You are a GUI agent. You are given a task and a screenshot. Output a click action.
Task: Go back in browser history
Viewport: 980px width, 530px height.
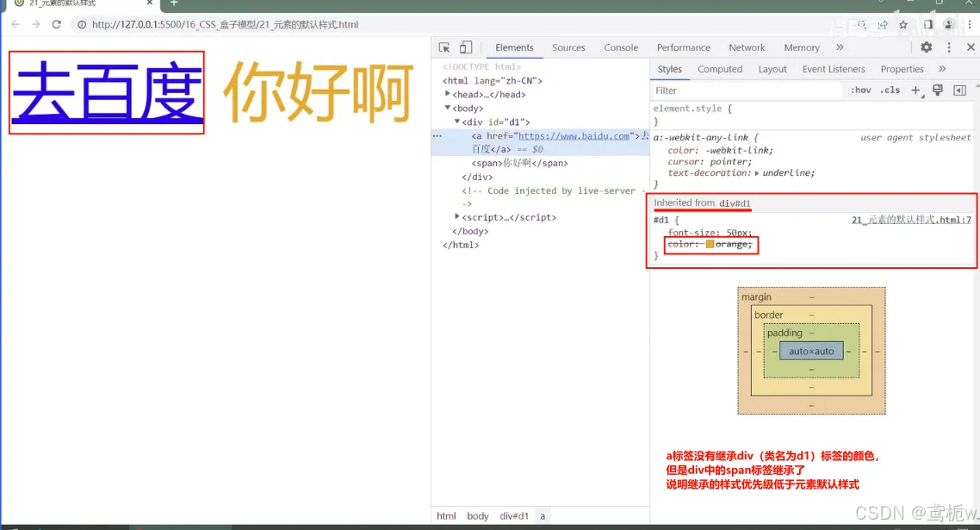coord(16,24)
